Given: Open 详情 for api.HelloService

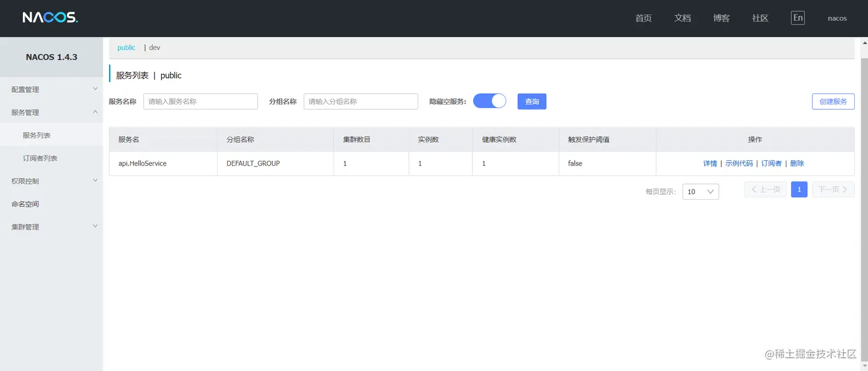Looking at the screenshot, I should click(x=710, y=163).
